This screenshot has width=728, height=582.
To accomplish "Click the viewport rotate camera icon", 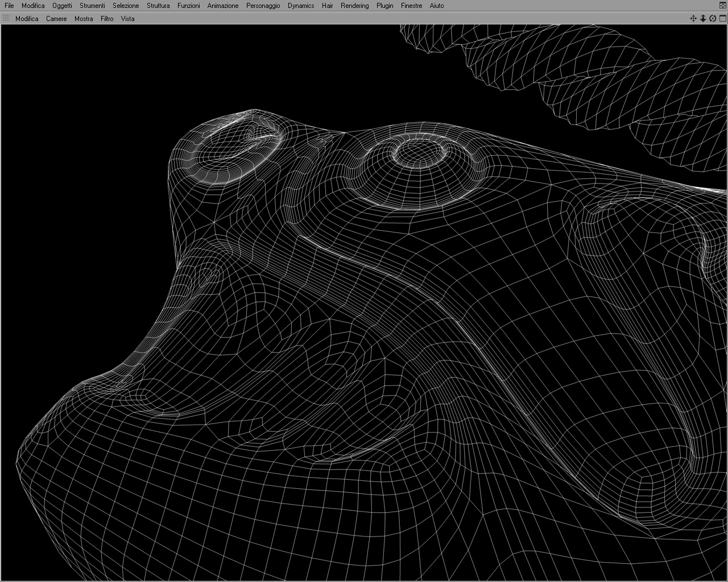I will [x=713, y=19].
